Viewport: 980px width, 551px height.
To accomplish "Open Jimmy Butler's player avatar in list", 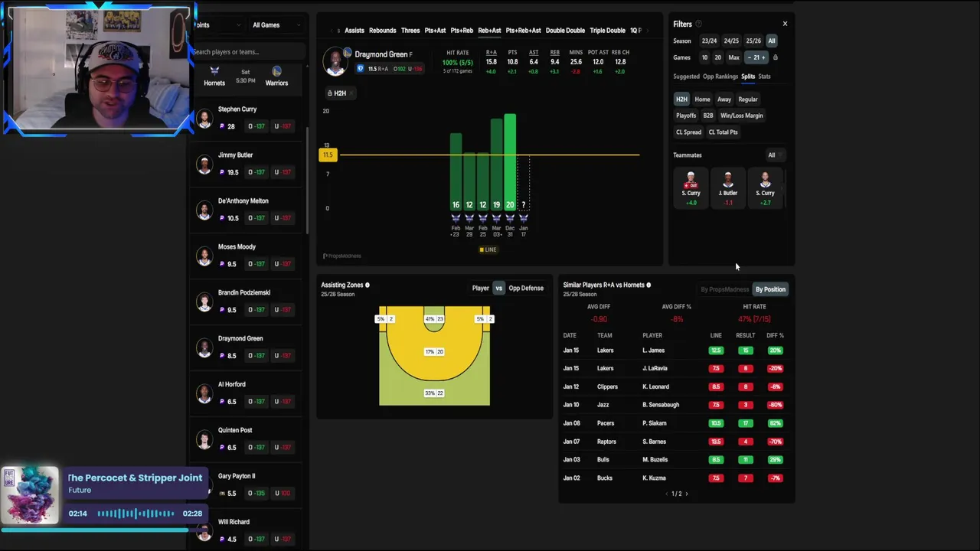I will 204,164.
